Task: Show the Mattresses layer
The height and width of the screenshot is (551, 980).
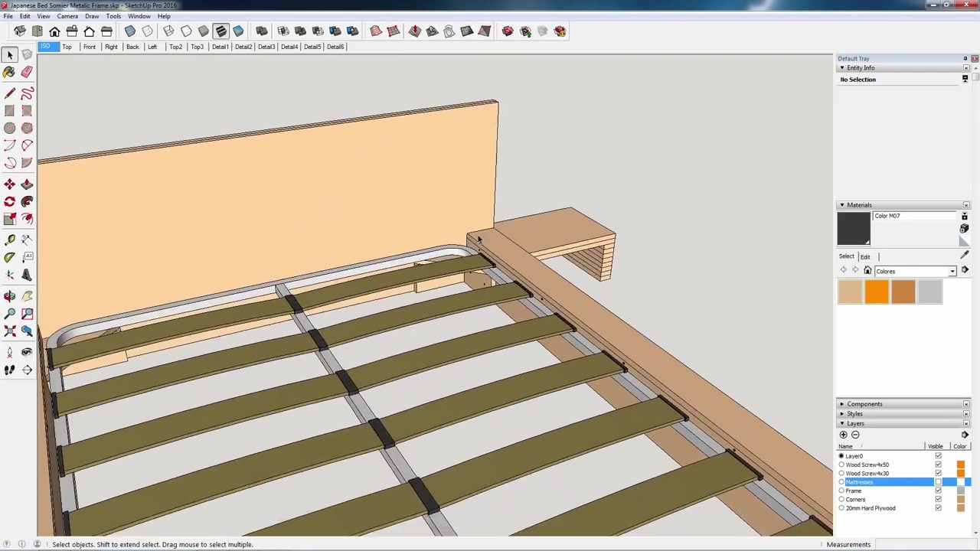Action: tap(938, 482)
